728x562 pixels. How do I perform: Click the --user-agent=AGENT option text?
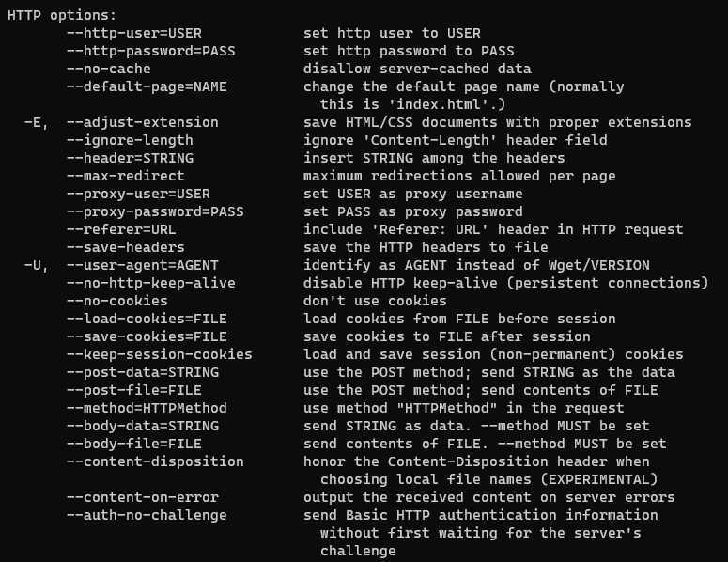(142, 265)
